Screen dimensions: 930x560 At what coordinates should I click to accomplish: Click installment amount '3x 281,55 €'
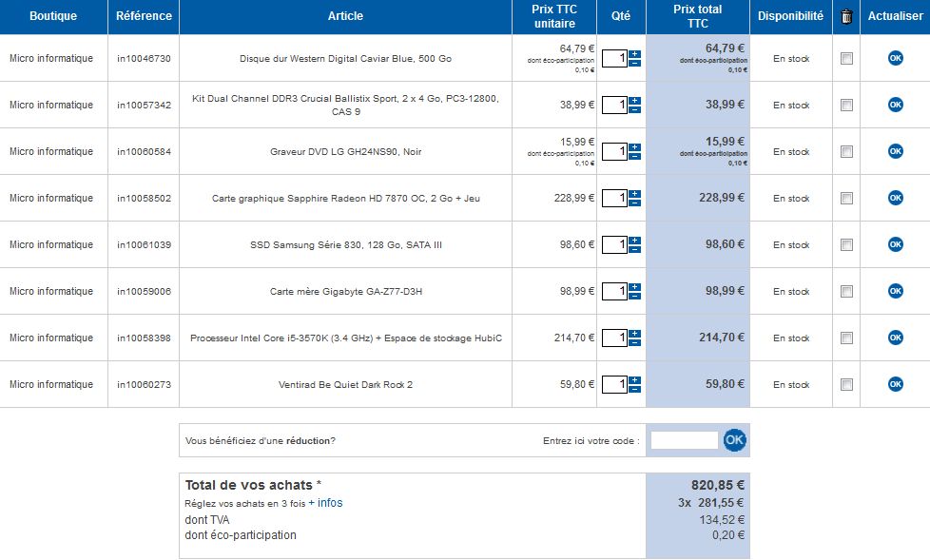(711, 502)
